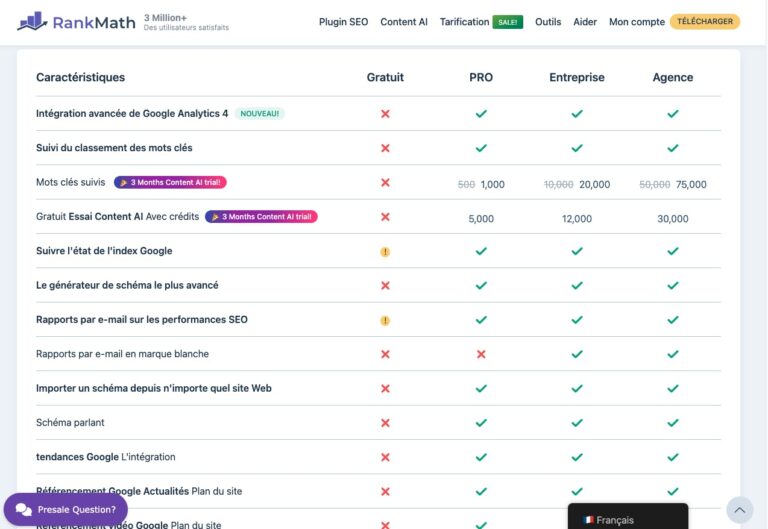Click the Gratuit cross for générateur de schéma
Image resolution: width=768 pixels, height=529 pixels.
pyautogui.click(x=385, y=285)
